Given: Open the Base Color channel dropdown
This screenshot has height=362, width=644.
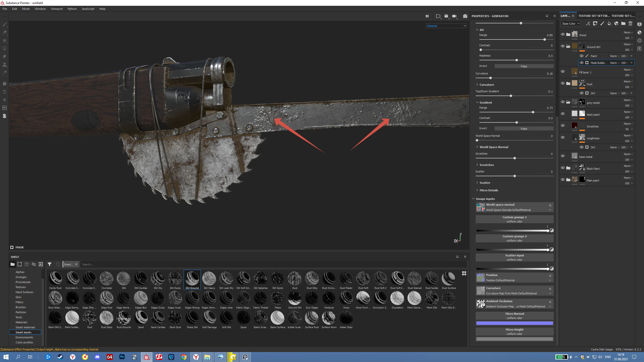Looking at the screenshot, I should click(x=571, y=24).
